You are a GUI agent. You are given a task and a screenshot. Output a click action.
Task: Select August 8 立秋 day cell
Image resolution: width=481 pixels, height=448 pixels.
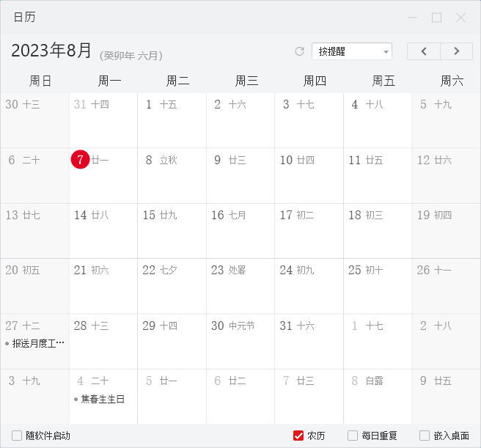click(172, 175)
